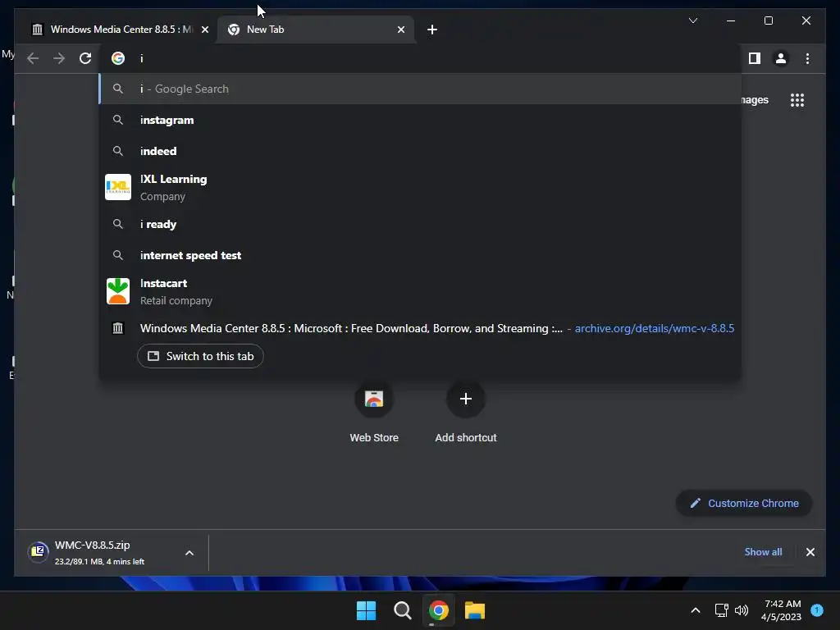840x630 pixels.
Task: Click the Add shortcut plus icon
Action: coord(466,399)
